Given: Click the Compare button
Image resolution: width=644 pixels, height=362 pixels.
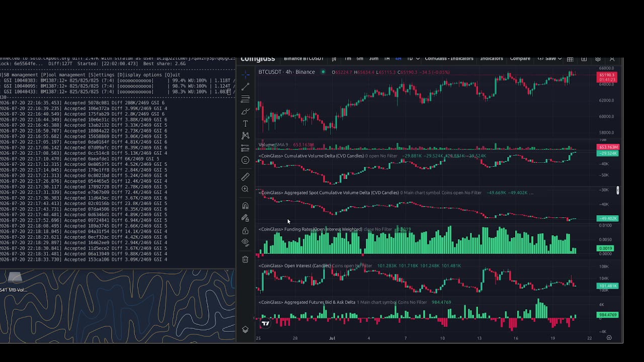Looking at the screenshot, I should [520, 59].
